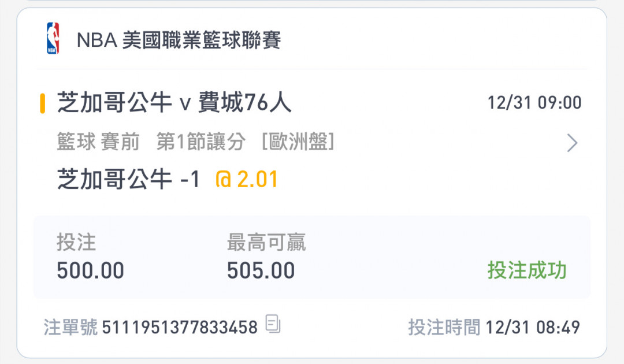Tap the 最高可贏 label
The image size is (624, 364).
coord(266,243)
